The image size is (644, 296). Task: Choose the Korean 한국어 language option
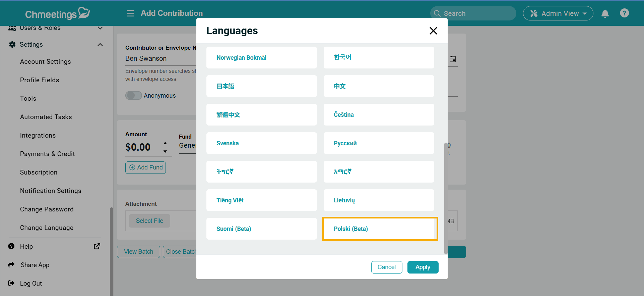point(379,58)
